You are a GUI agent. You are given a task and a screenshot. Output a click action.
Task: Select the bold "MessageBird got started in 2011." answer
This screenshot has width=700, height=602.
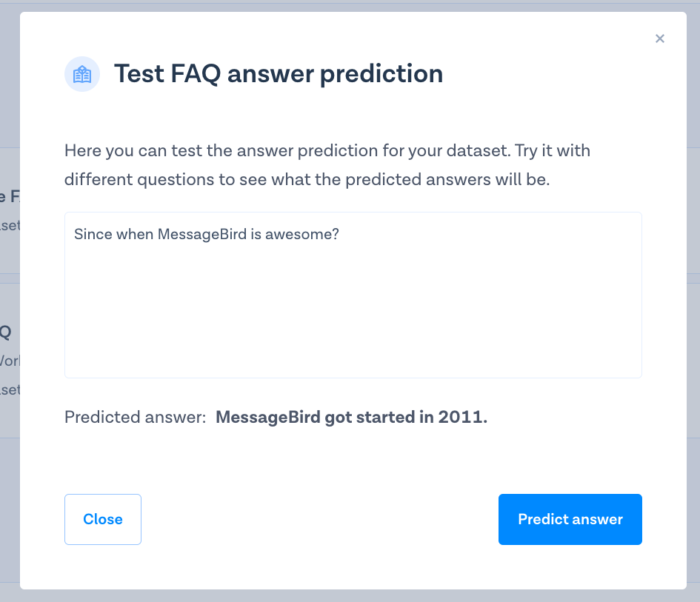pyautogui.click(x=351, y=417)
